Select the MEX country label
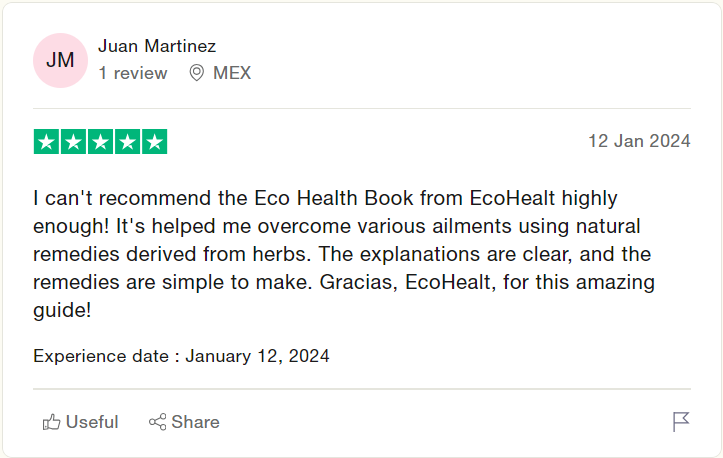723x458 pixels. click(232, 73)
